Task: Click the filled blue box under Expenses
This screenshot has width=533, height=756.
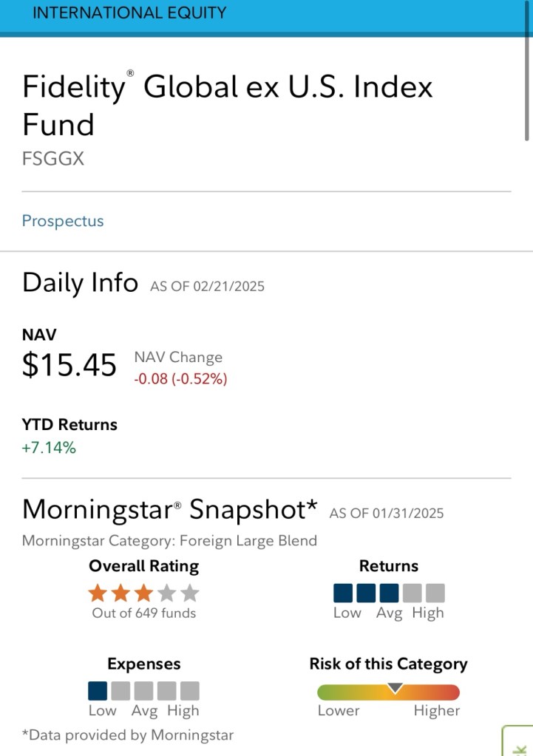Action: [98, 691]
